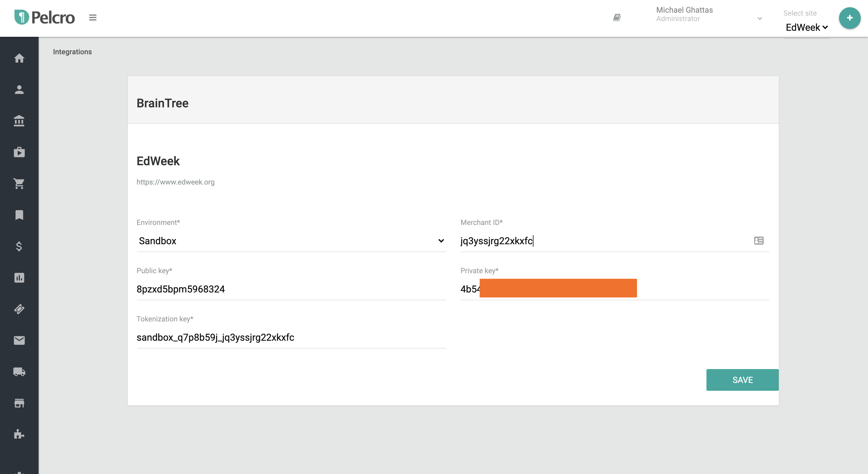Open the puzzle piece integrations icon
This screenshot has width=868, height=474.
[x=19, y=434]
